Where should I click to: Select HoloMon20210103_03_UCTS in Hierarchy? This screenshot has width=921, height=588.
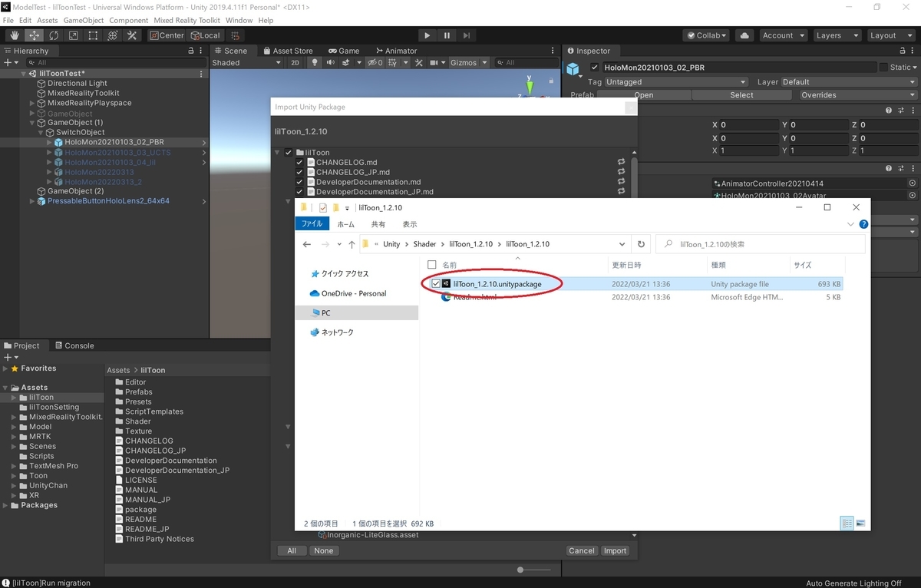click(x=117, y=152)
